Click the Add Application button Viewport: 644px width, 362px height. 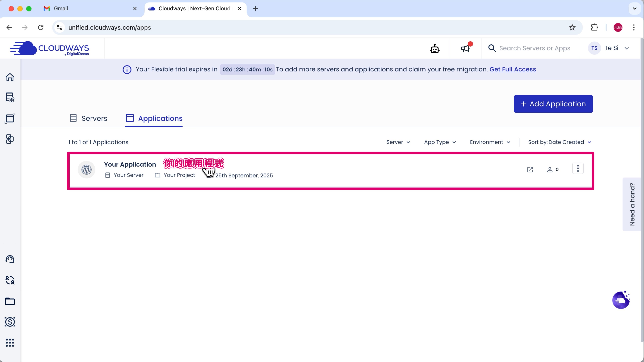tap(553, 104)
